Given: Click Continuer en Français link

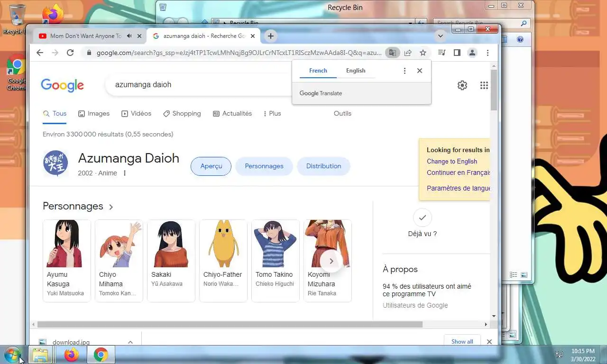Looking at the screenshot, I should (x=458, y=173).
